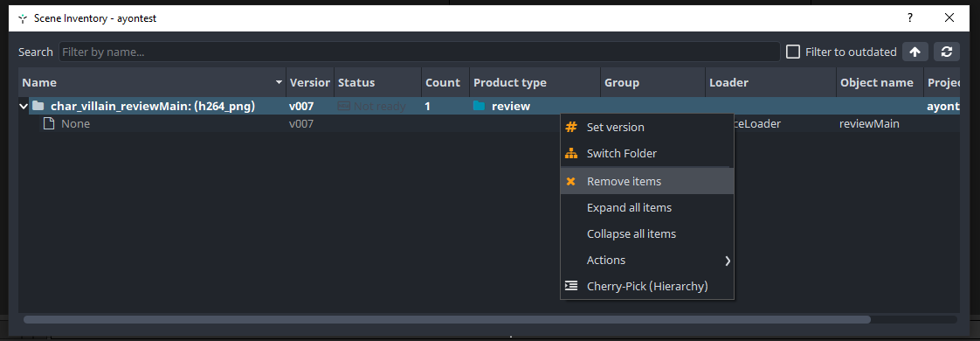This screenshot has width=980, height=341.
Task: Choose Set version from context menu
Action: click(647, 127)
